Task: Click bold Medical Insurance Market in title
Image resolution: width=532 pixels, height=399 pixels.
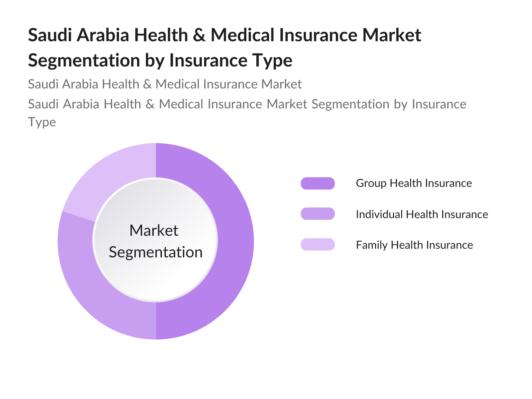Action: pos(316,35)
